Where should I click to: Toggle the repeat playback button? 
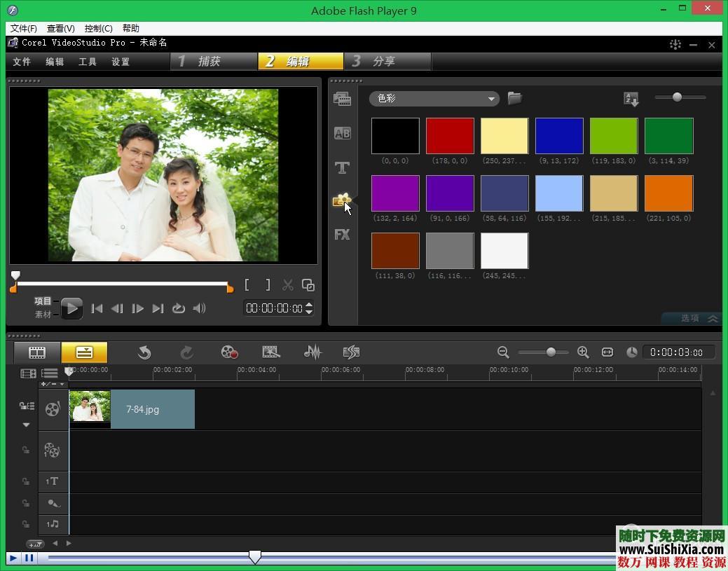click(179, 308)
